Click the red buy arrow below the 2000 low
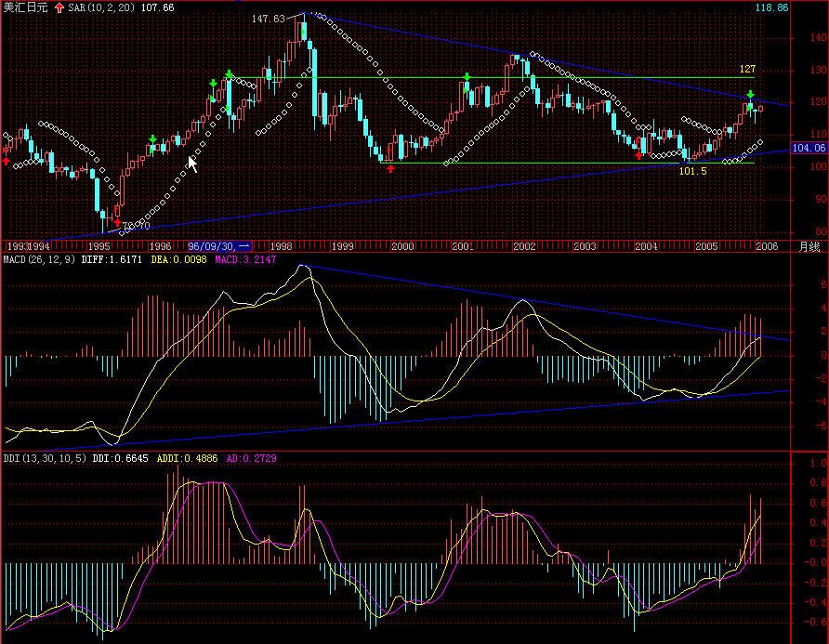This screenshot has height=644, width=829. click(x=390, y=168)
